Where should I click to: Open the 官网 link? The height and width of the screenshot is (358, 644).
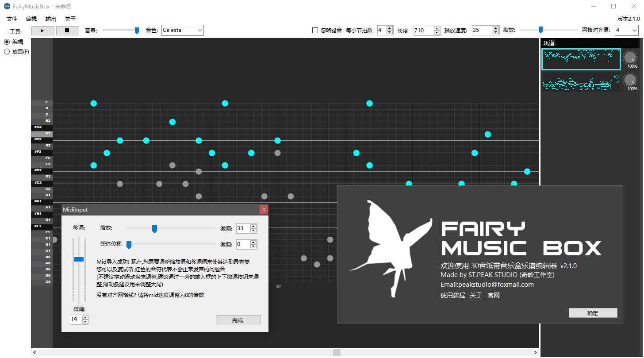pyautogui.click(x=494, y=295)
